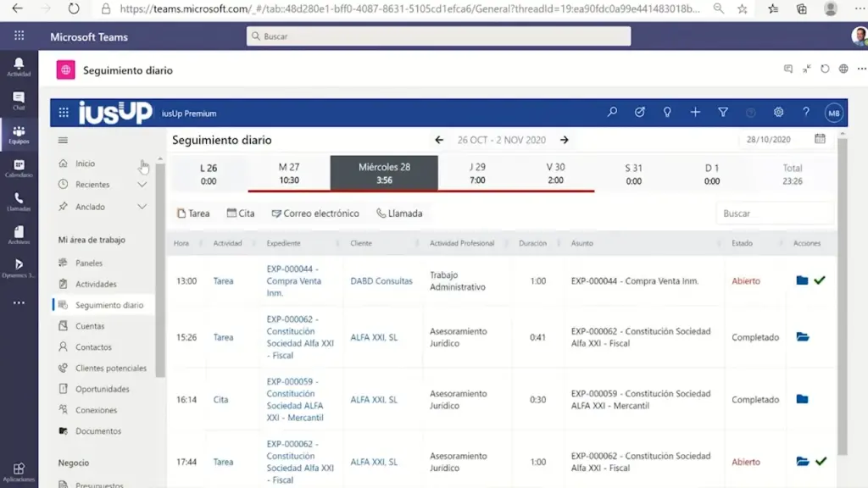Viewport: 868px width, 488px height.
Task: Open the iusUp search magnifier icon
Action: [x=612, y=113]
